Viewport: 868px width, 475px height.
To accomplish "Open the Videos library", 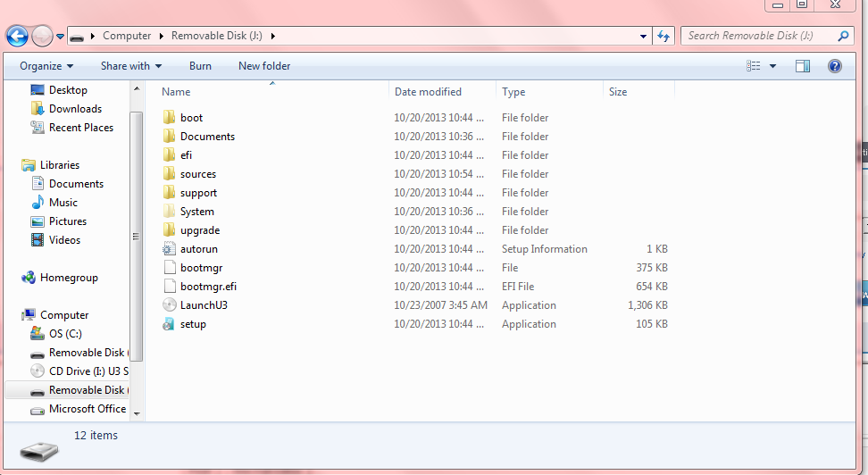I will (x=64, y=240).
